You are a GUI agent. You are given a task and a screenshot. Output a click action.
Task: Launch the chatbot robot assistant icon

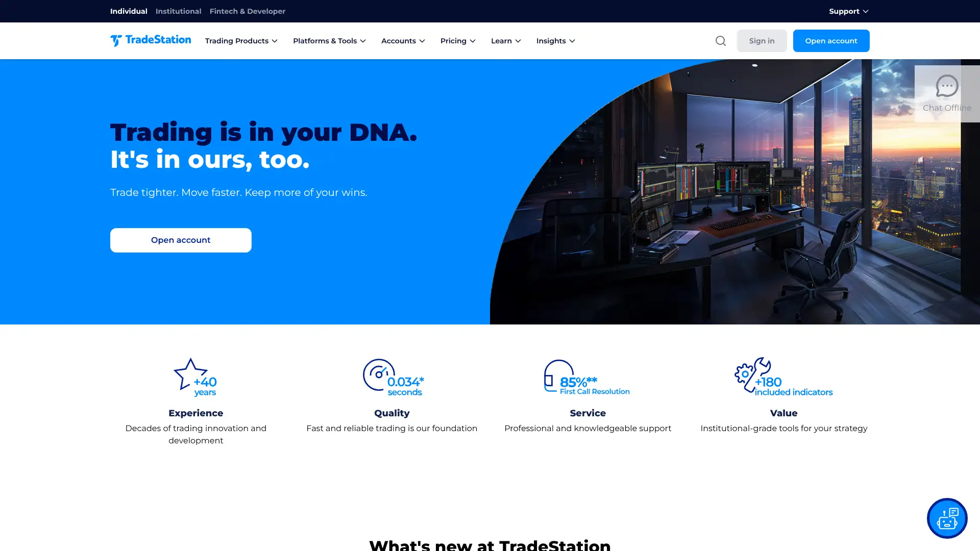(x=947, y=518)
